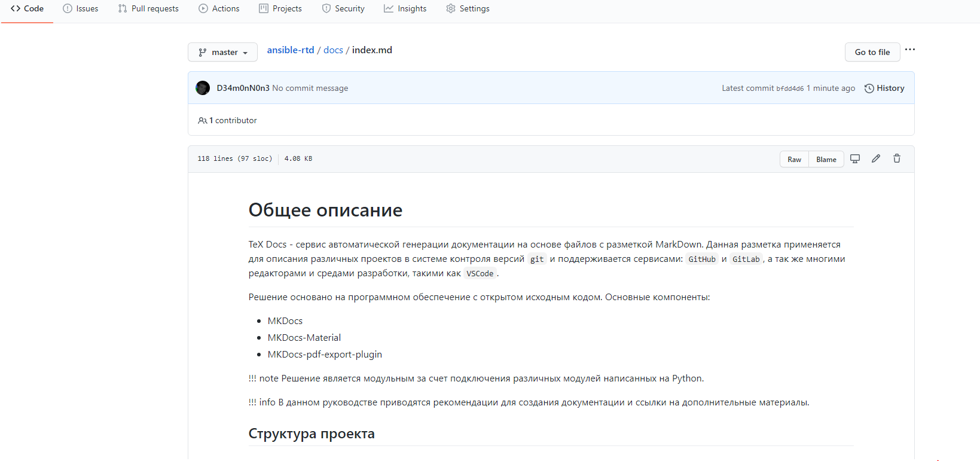Open commit hash bfdd4d6
The height and width of the screenshot is (461, 980).
tap(790, 88)
